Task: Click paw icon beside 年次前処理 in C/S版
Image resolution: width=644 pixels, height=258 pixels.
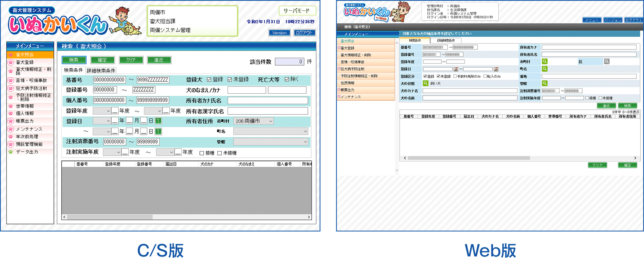Action: coord(11,137)
